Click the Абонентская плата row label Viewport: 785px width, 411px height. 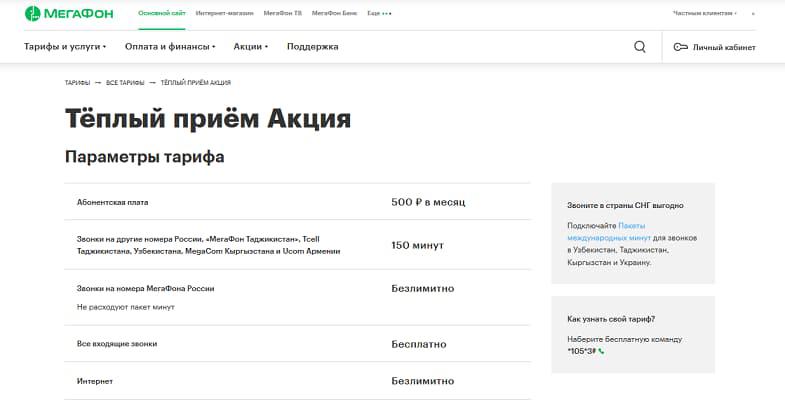click(x=113, y=202)
